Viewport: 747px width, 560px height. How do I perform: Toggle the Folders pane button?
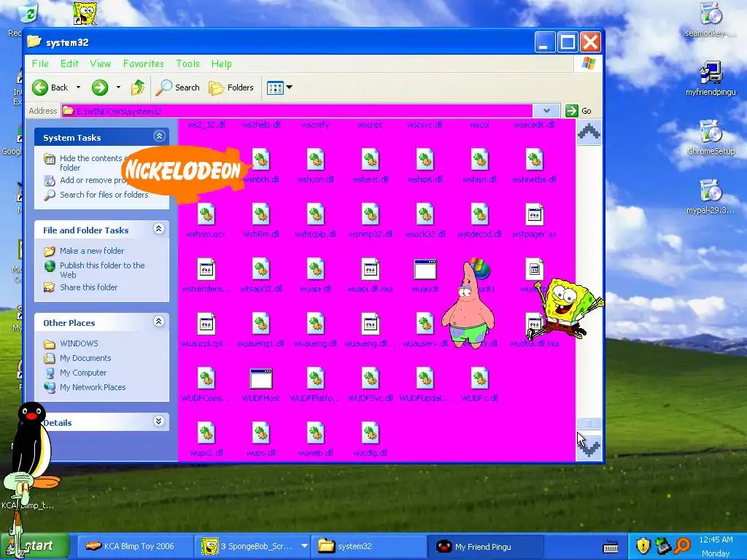[231, 87]
